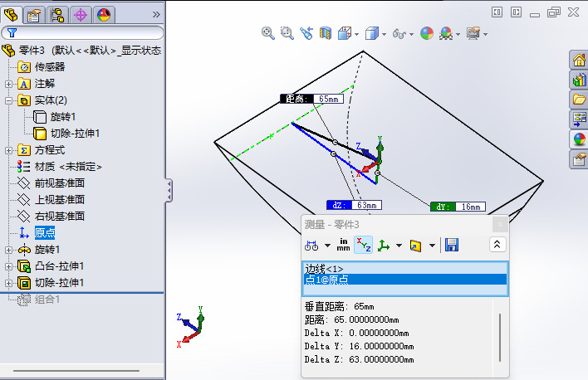Click the in/mm units button

point(343,245)
